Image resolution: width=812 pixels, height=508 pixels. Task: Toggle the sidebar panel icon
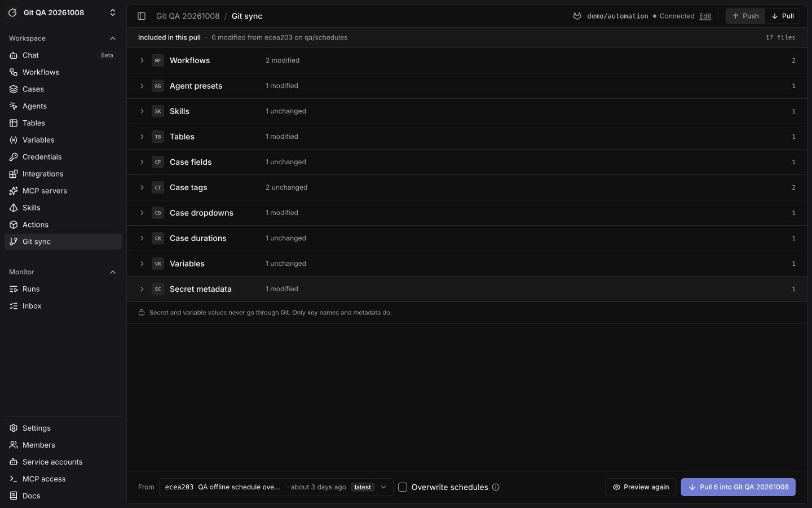point(142,16)
